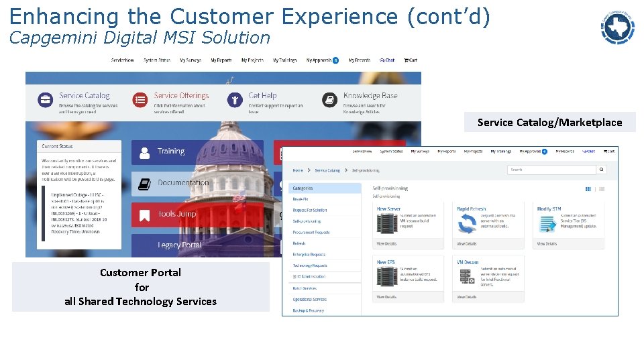Click the Modify STM document image
Screen dimensions: 644x362
(x=547, y=224)
